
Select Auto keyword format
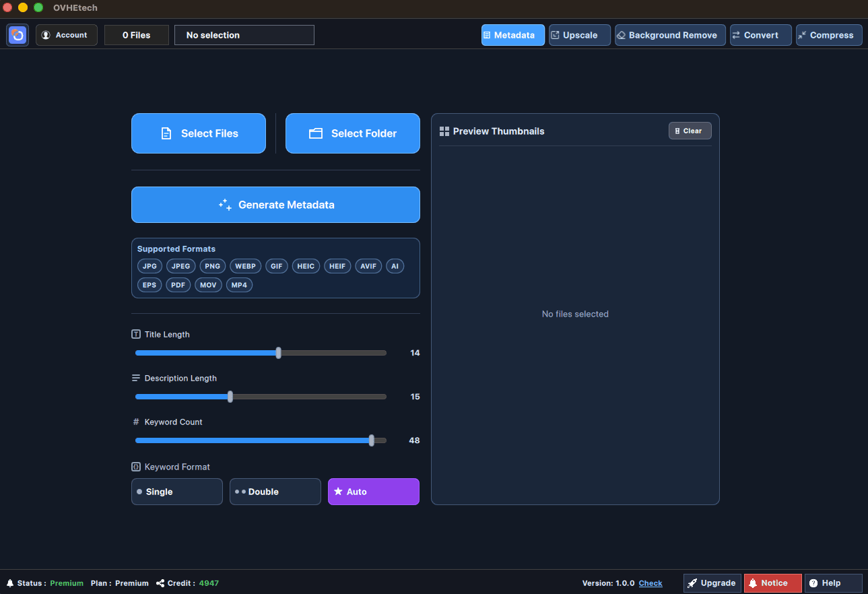point(373,492)
